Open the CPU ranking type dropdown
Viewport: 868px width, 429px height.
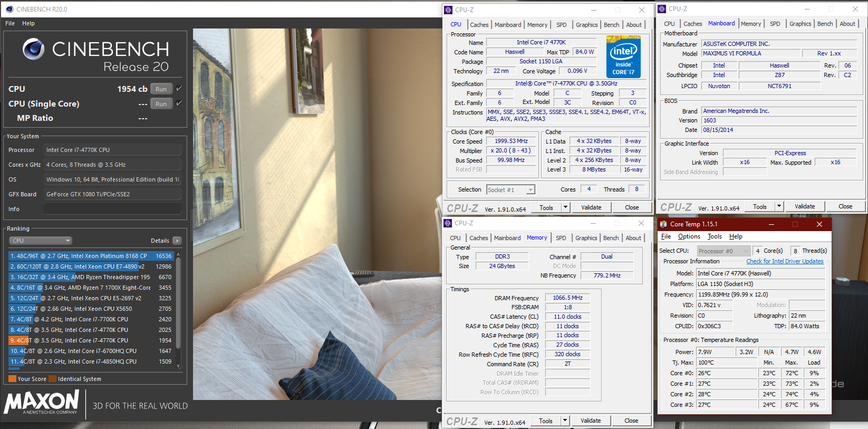click(x=40, y=241)
